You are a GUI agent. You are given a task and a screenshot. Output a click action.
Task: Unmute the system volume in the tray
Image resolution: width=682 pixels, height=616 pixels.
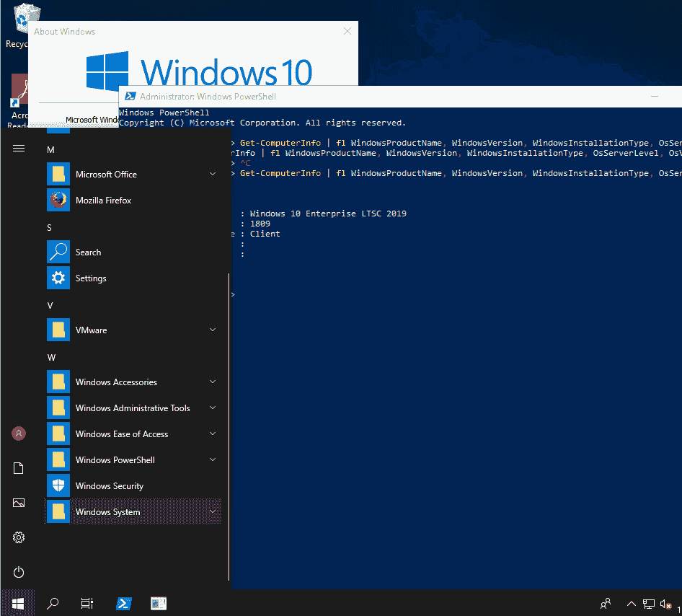[x=665, y=604]
